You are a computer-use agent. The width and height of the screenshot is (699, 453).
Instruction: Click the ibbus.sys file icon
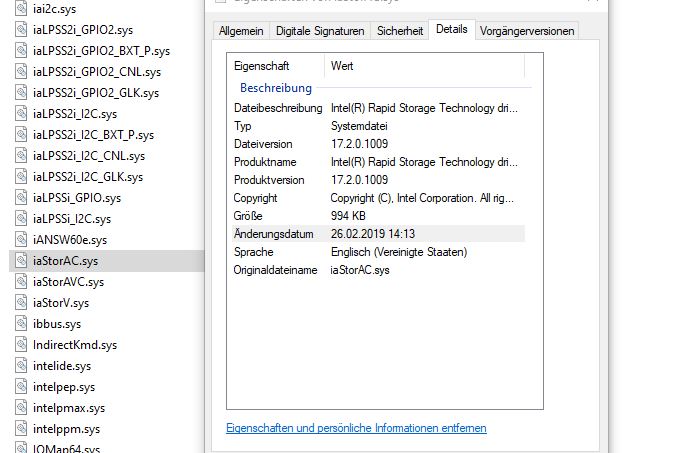tap(21, 323)
